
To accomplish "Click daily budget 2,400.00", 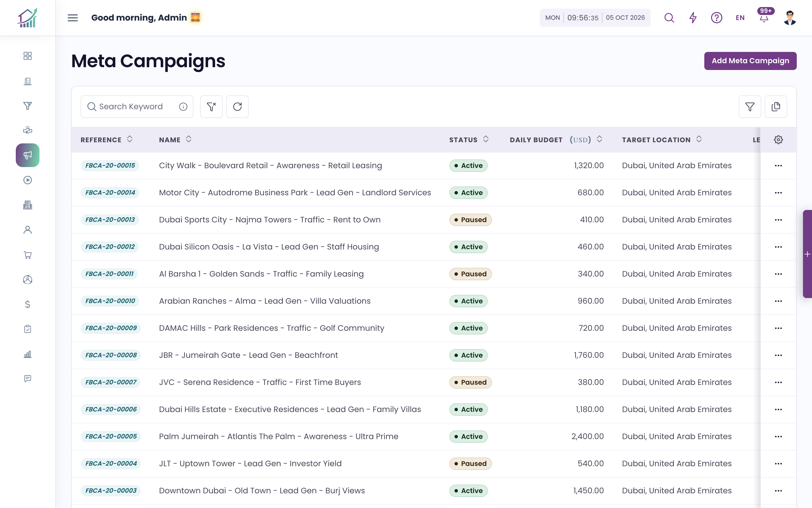I will pos(588,436).
